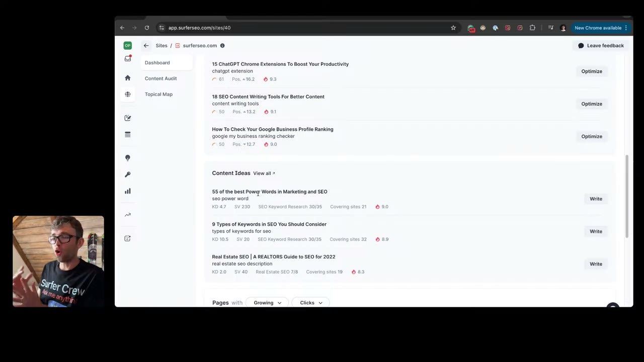
Task: Open the stacked lines list icon in sidebar
Action: (128, 134)
